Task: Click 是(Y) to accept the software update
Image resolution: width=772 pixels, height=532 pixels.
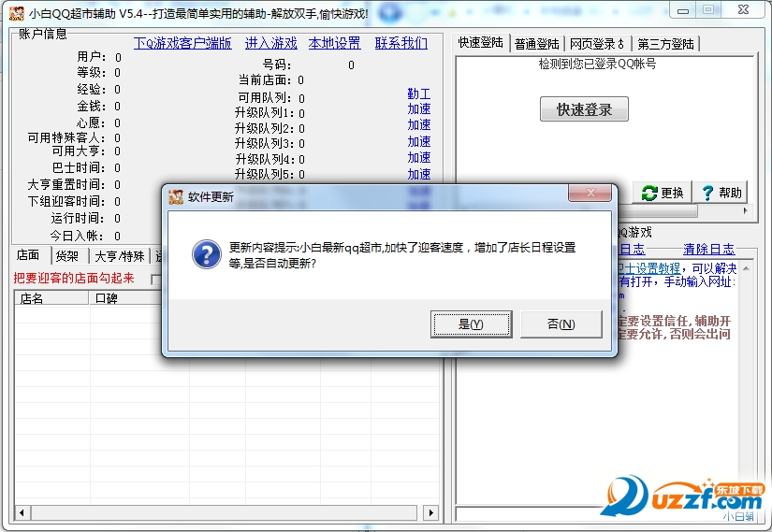Action: click(x=472, y=324)
